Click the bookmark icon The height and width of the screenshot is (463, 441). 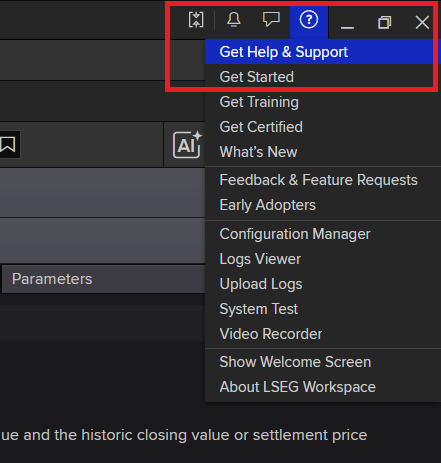coord(8,144)
